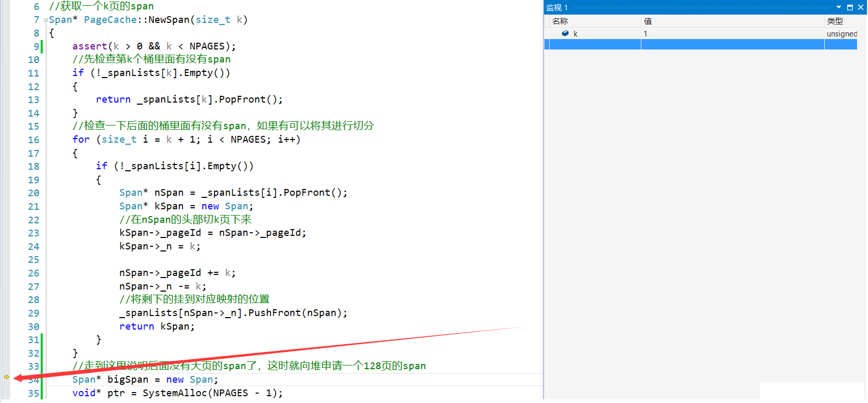Click the comment 在nSpan的头部切k页下来

point(185,219)
